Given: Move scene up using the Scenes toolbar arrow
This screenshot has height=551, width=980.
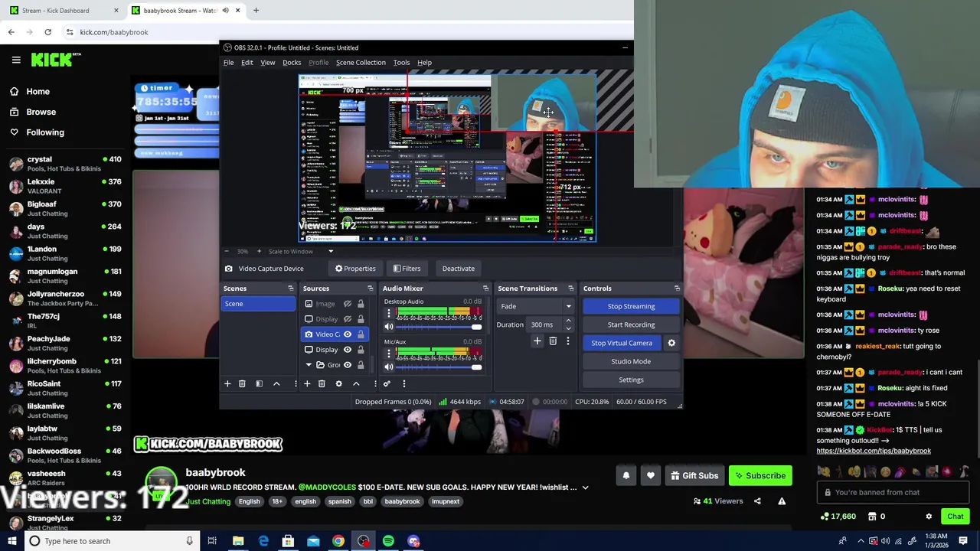Looking at the screenshot, I should [x=276, y=383].
